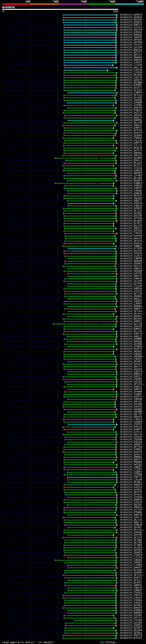The height and width of the screenshot is (644, 146).
Task: Click the red 20% identity legend segment
Action: [x=16, y=4]
